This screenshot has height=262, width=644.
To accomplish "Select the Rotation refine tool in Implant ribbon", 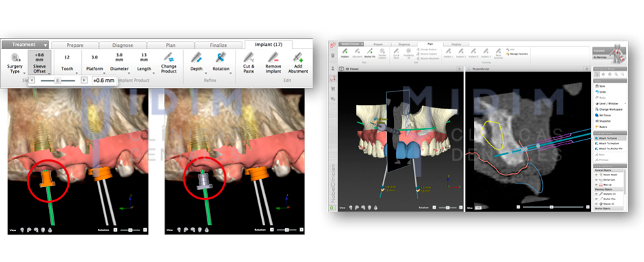I will [221, 63].
